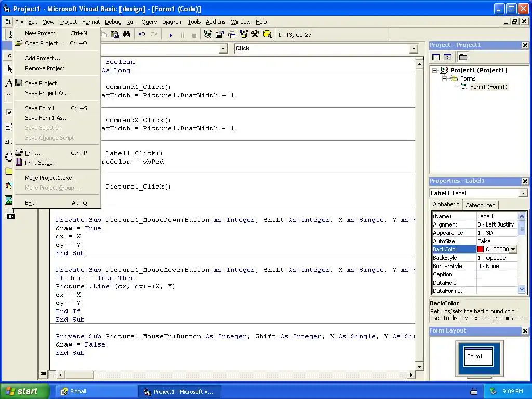Open the object list dropdown arrow
Image resolution: width=532 pixels, height=399 pixels.
[223, 49]
